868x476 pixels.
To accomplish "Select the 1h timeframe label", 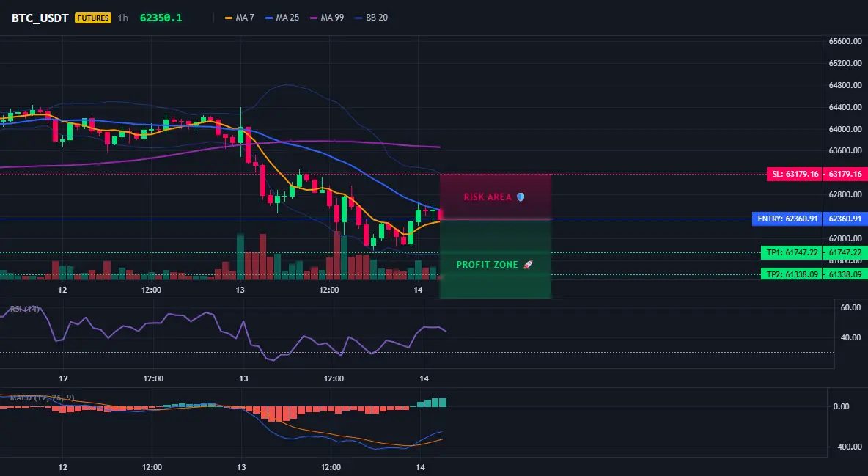I will [123, 18].
